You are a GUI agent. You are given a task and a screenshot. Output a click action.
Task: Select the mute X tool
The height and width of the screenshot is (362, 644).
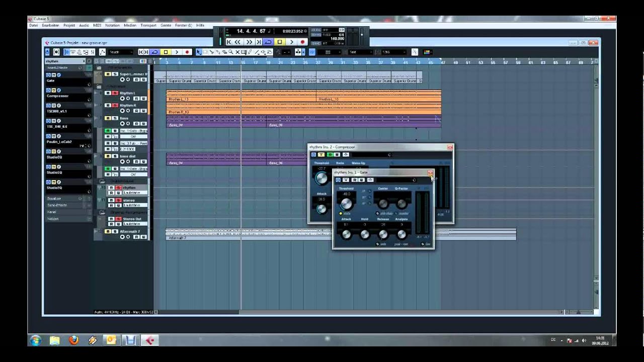tap(237, 52)
